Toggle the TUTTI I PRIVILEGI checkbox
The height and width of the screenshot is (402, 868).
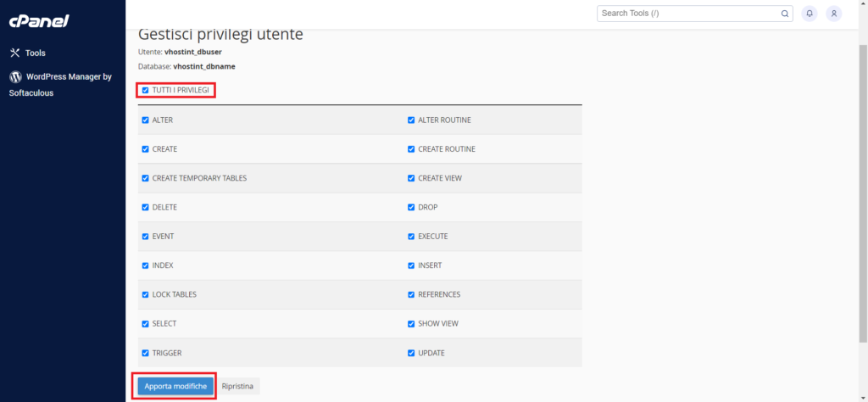(x=146, y=90)
